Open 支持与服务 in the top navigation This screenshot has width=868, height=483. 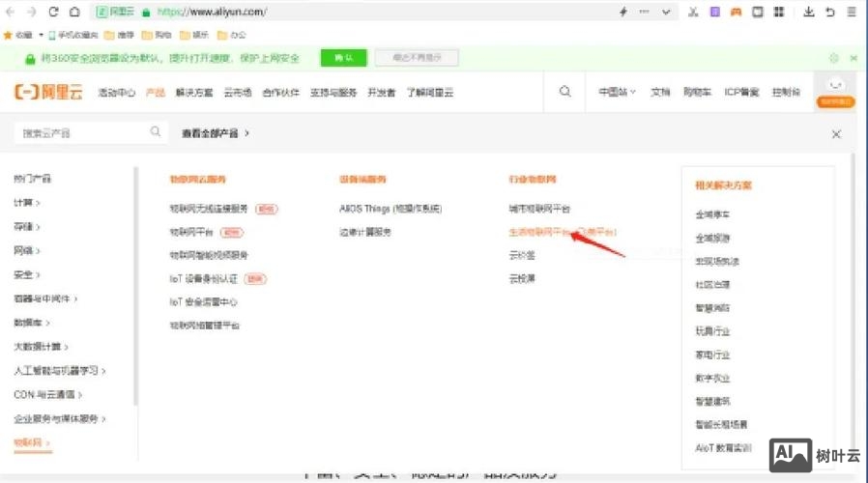[333, 93]
